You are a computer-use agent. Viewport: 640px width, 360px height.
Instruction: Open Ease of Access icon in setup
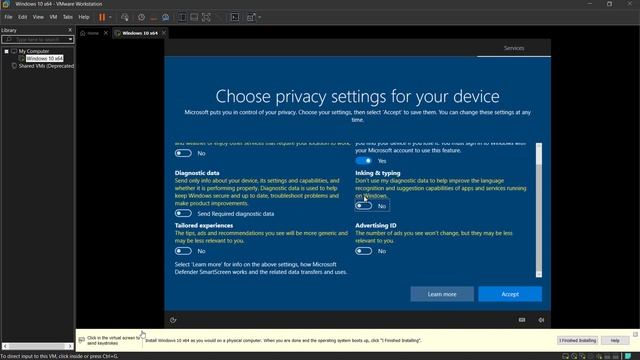click(173, 320)
